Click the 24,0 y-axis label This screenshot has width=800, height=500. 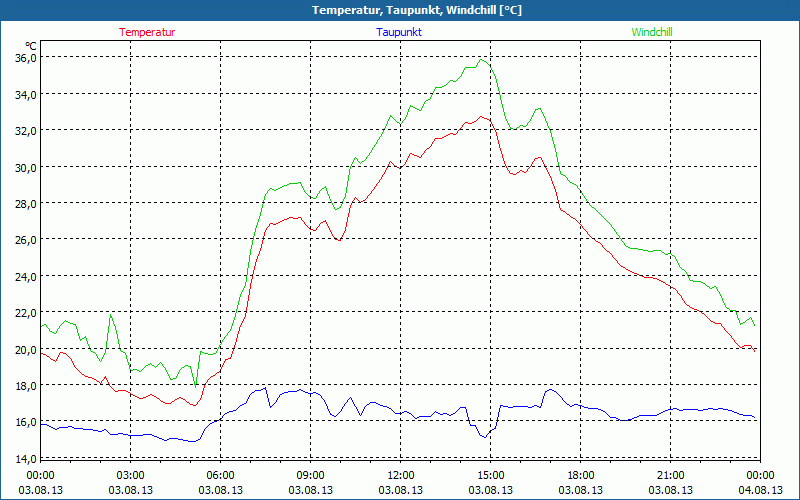tap(26, 277)
